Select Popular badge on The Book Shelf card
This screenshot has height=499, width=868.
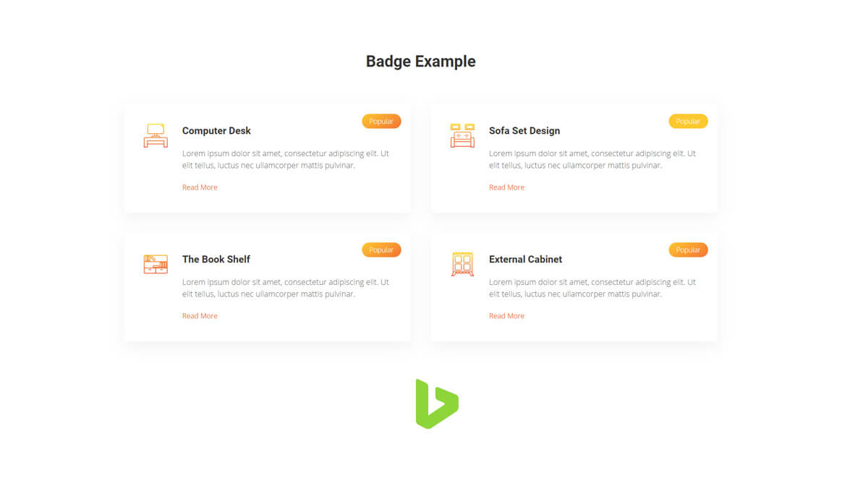381,250
